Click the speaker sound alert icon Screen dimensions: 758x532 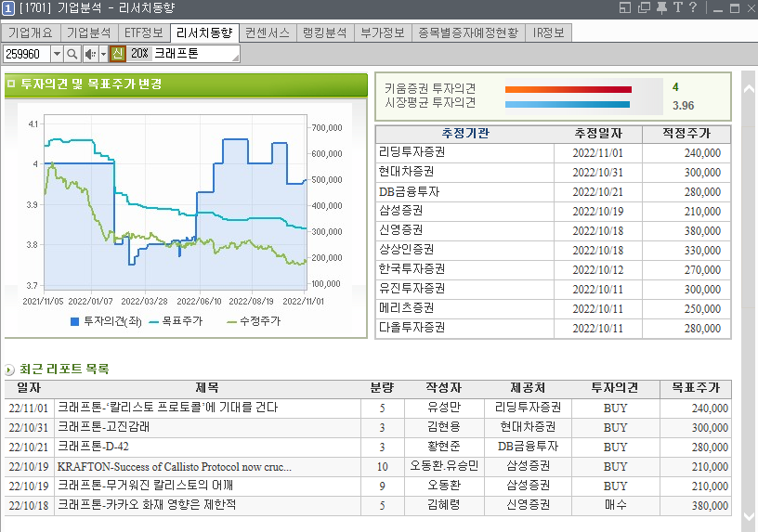click(x=90, y=54)
